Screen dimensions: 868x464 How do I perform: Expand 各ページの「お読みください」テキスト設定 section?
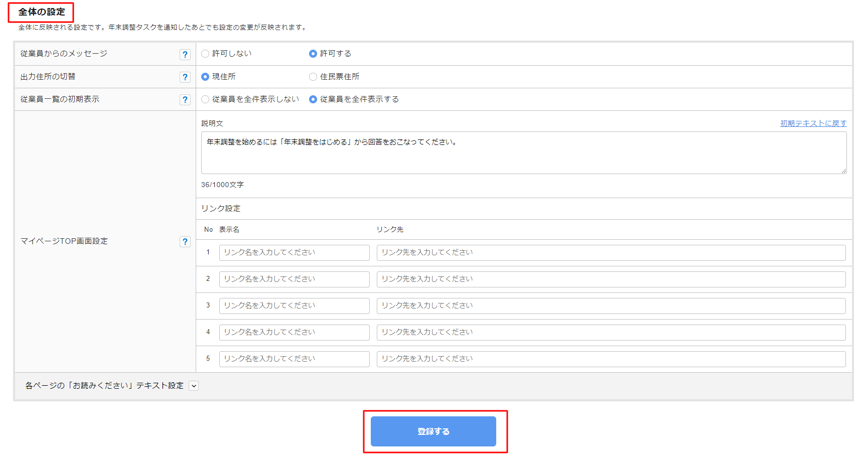[x=194, y=386]
